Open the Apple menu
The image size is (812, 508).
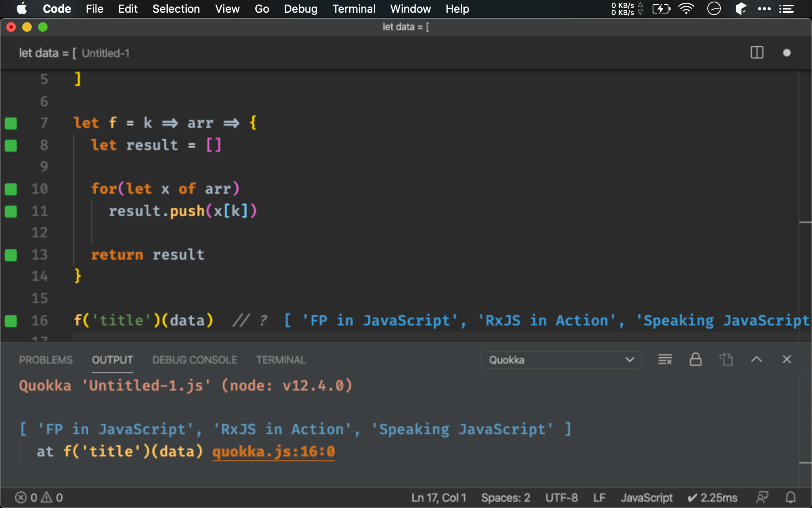click(22, 8)
